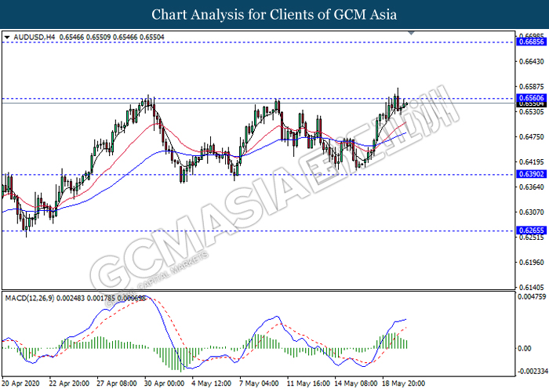Click the AUDUSD,H4 symbol label
The width and height of the screenshot is (549, 392).
35,37
